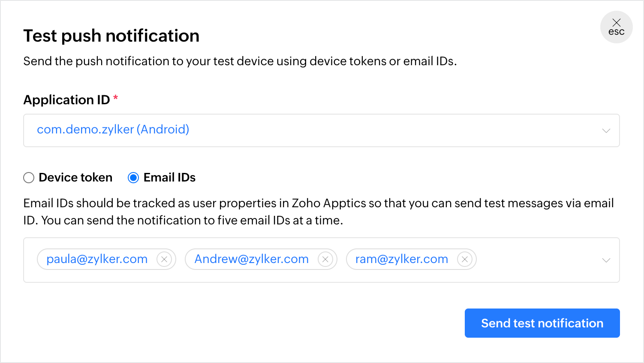Remove paula@zylker.com from the recipients
The height and width of the screenshot is (363, 644).
(x=164, y=259)
